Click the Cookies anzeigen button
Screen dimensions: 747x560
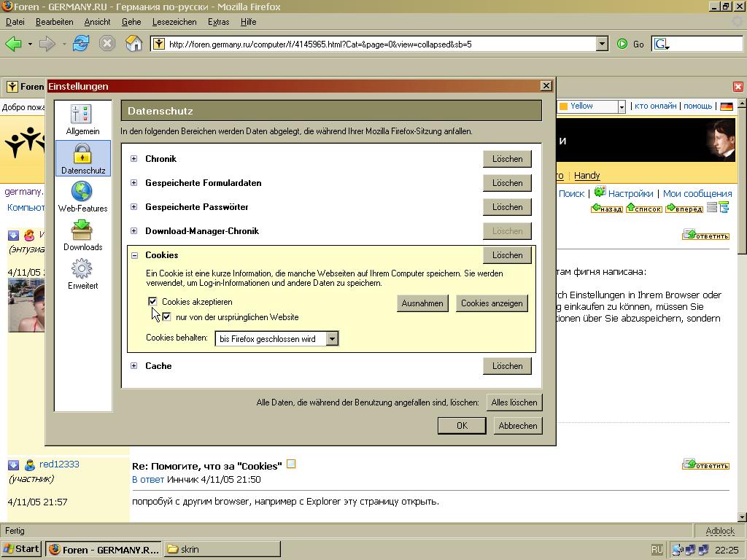point(491,303)
